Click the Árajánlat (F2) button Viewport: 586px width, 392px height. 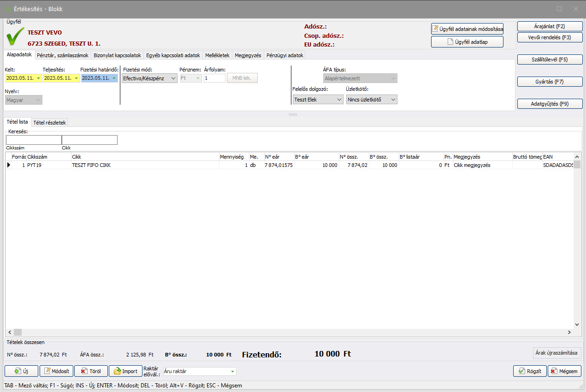point(550,26)
